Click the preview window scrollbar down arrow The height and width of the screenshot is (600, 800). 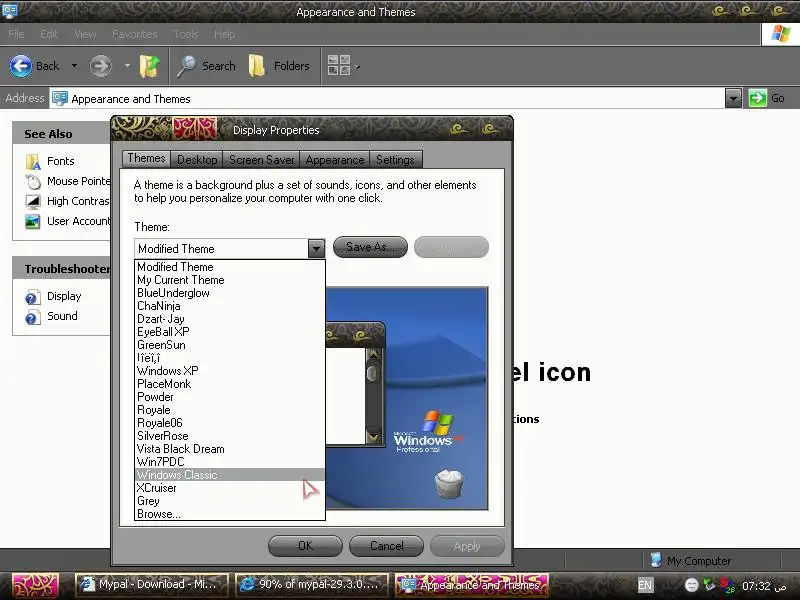coord(373,437)
